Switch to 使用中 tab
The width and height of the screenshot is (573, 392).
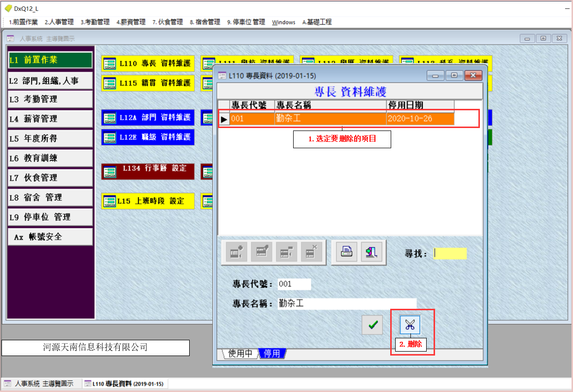(x=240, y=353)
